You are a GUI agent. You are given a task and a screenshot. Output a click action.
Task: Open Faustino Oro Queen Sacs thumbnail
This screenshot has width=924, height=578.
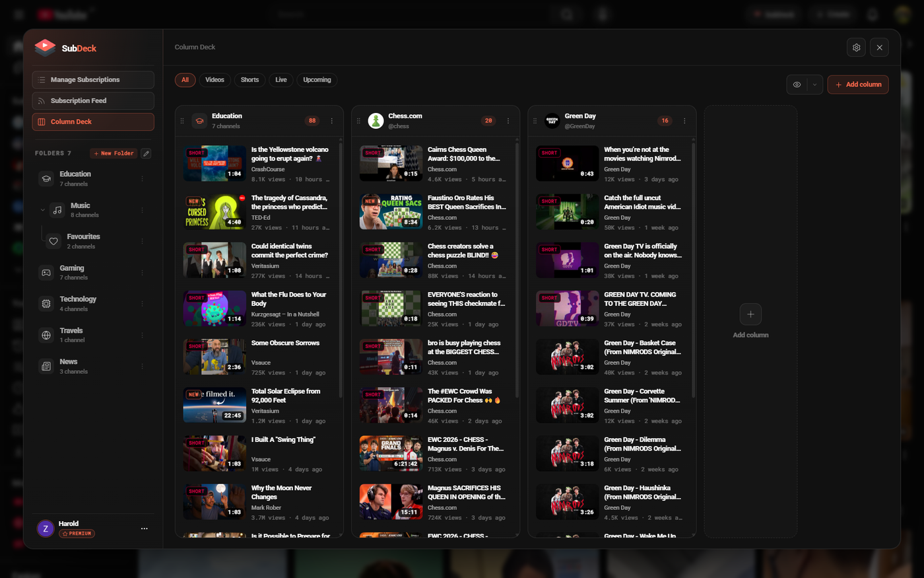pyautogui.click(x=391, y=211)
